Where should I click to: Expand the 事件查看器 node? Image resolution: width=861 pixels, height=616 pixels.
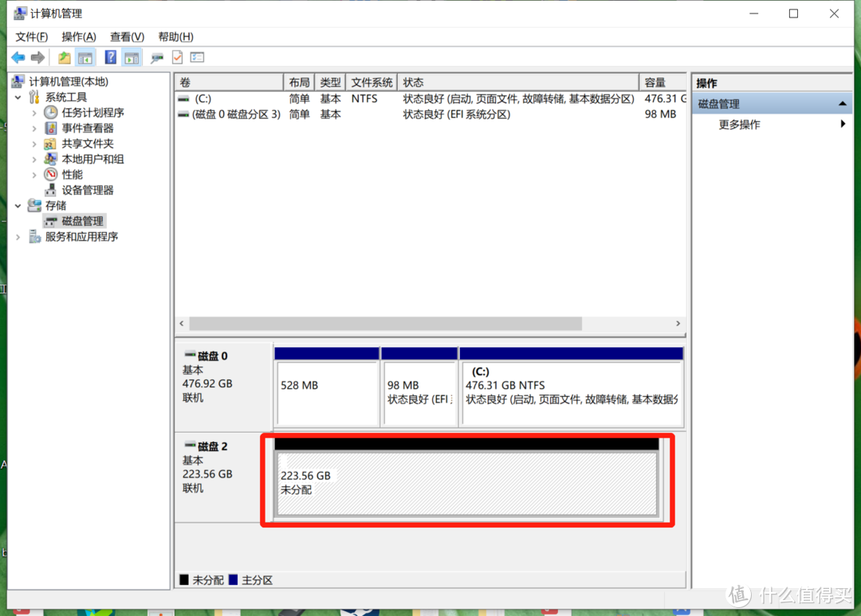(x=34, y=128)
